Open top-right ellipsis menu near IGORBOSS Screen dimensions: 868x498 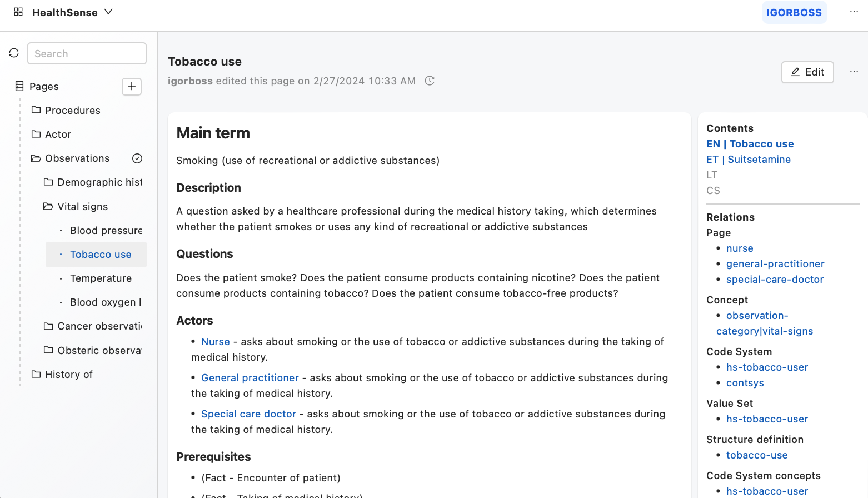[x=854, y=12]
